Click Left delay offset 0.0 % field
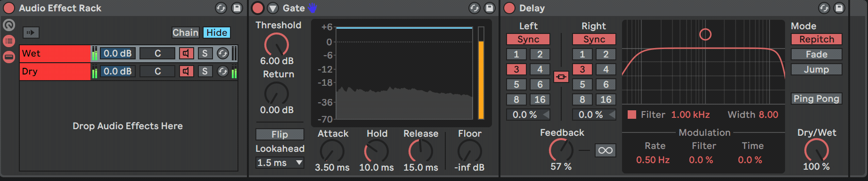Viewport: 868px width, 181px height. 528,115
